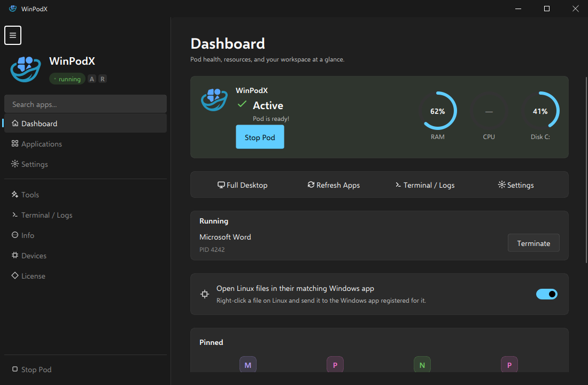588x385 pixels.
Task: Click the PID 4242 text
Action: click(x=212, y=250)
